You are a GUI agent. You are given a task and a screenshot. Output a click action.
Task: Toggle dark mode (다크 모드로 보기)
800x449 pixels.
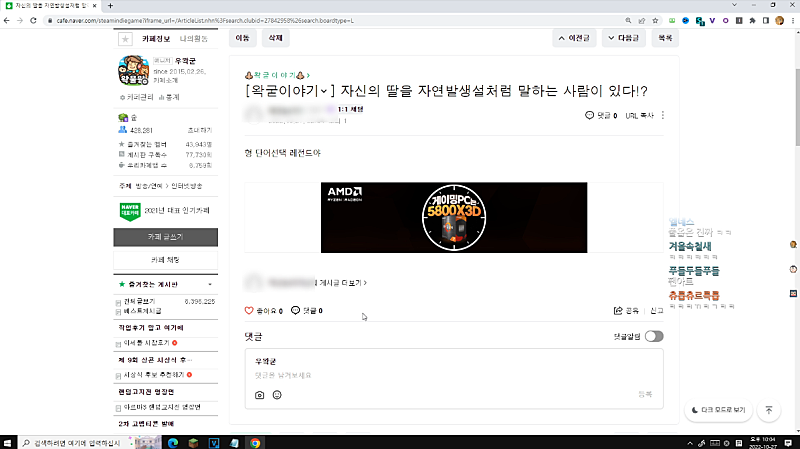pos(718,410)
